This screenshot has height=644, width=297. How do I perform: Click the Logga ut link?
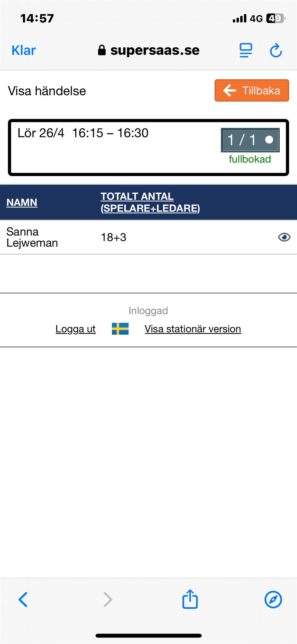click(75, 329)
